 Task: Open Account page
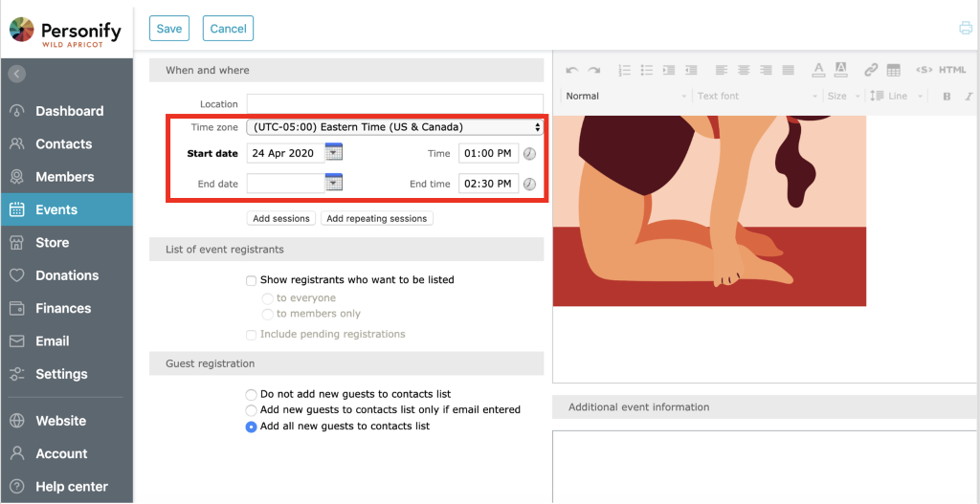pos(66,454)
